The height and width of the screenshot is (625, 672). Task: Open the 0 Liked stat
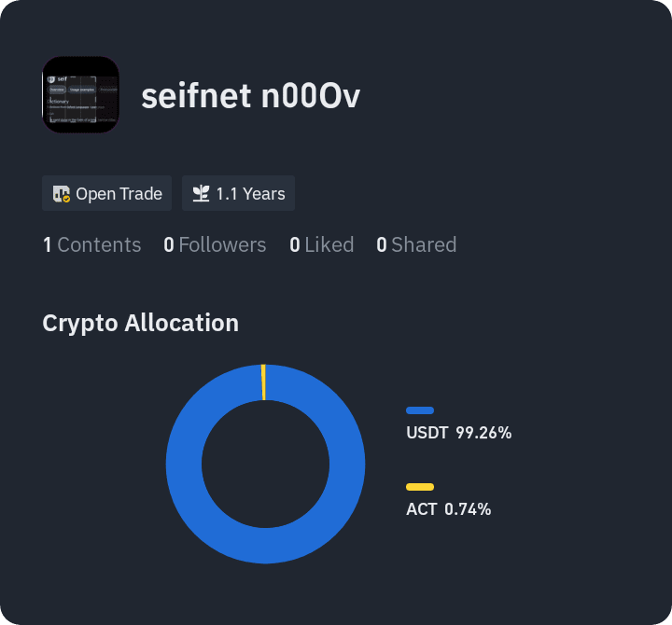click(321, 245)
